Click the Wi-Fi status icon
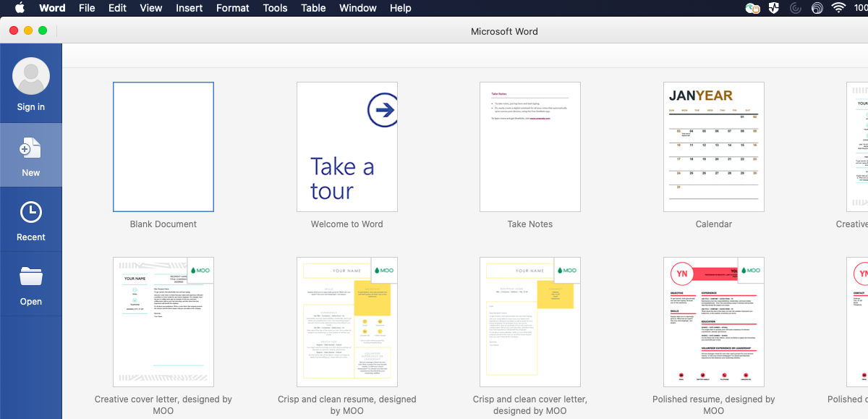 click(x=838, y=8)
